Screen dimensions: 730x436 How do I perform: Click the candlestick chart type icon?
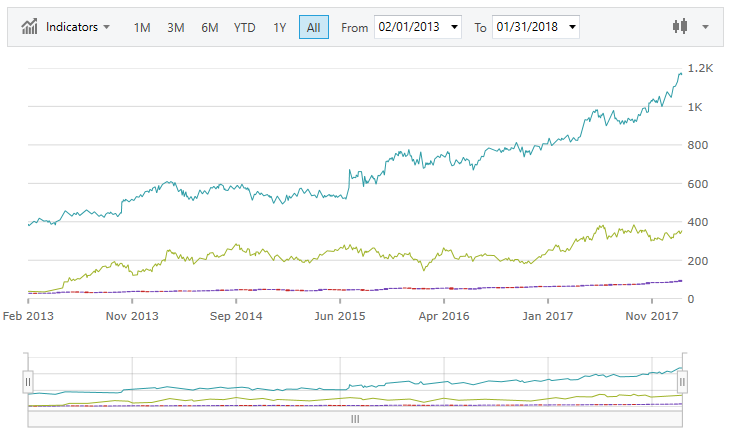(x=681, y=27)
